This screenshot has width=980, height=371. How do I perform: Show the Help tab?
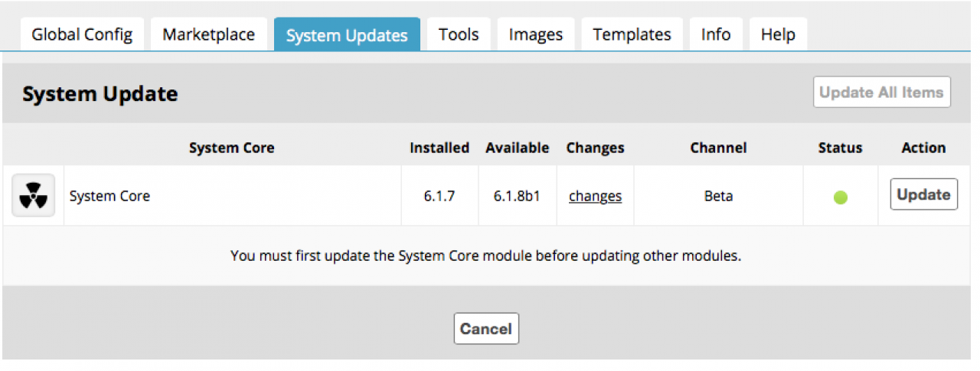pyautogui.click(x=778, y=34)
